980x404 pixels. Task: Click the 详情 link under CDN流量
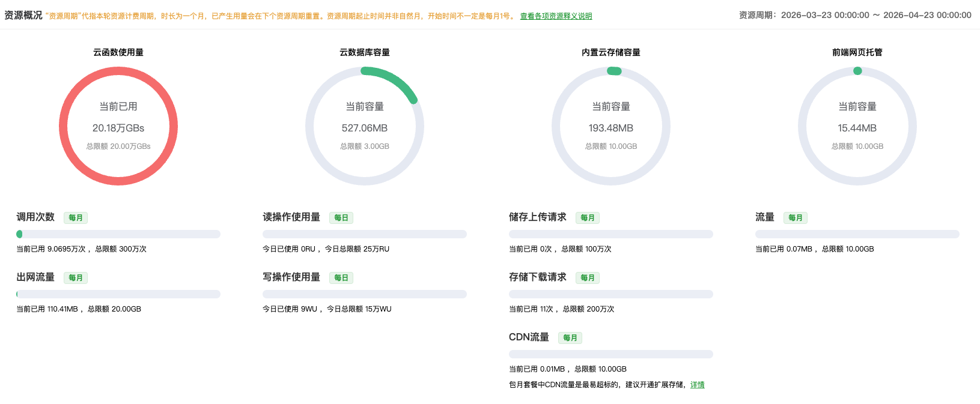[x=697, y=385]
